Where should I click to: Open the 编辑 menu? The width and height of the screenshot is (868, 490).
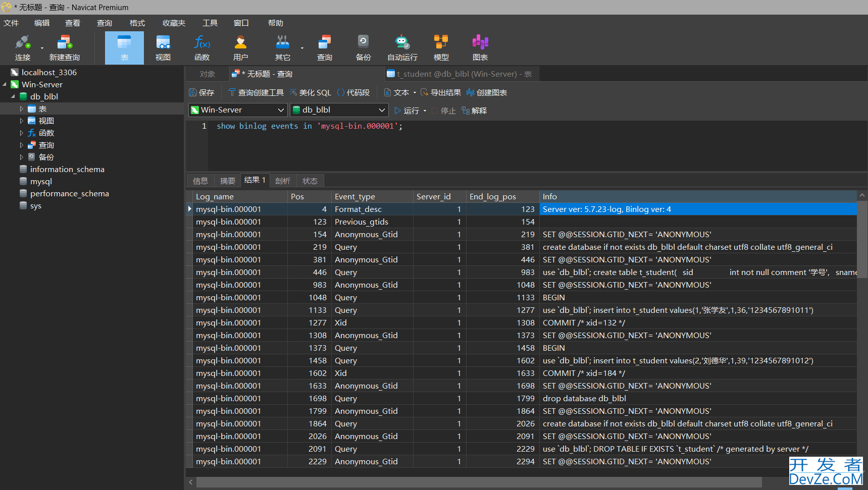[x=42, y=23]
